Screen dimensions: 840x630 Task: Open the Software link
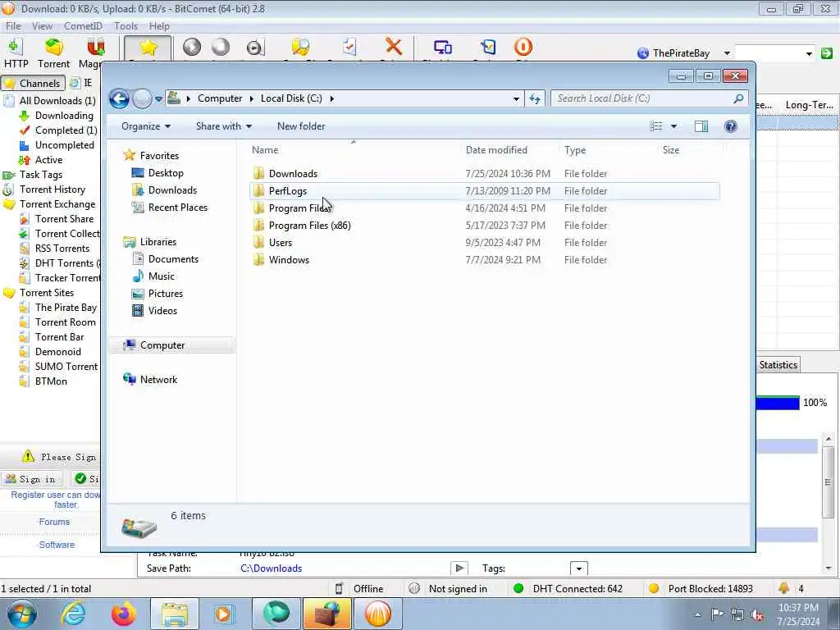point(57,545)
